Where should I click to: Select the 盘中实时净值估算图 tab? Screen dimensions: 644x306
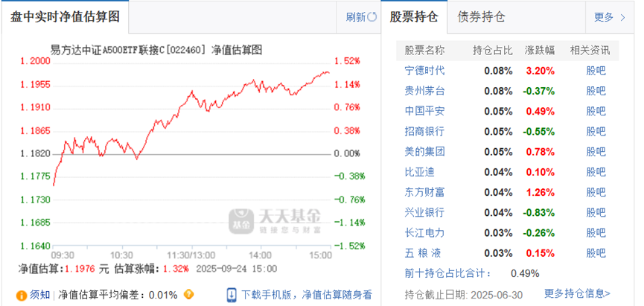65,17
